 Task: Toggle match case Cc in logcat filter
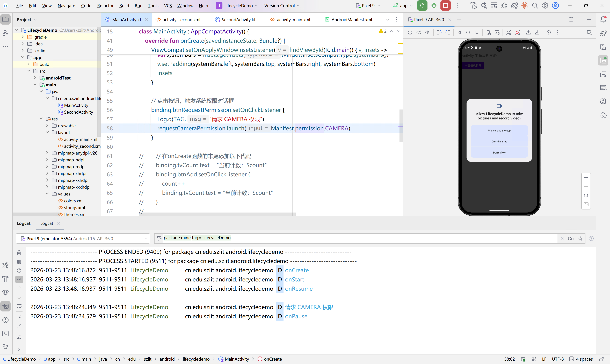[571, 239]
